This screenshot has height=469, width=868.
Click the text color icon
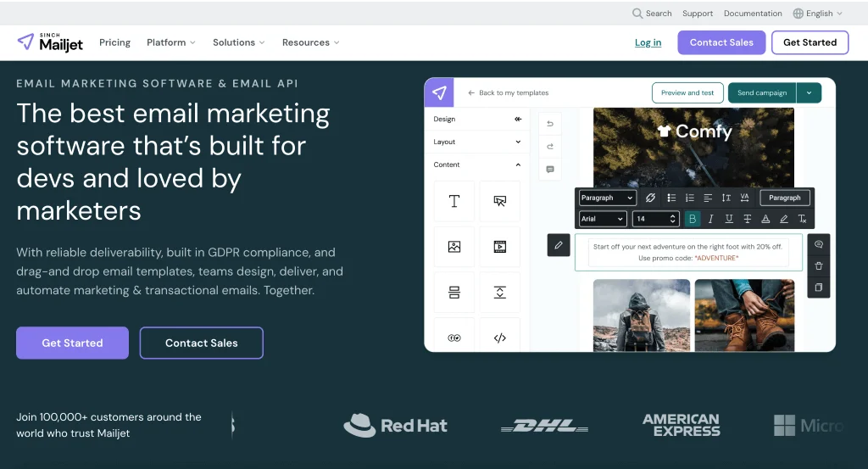(x=765, y=219)
